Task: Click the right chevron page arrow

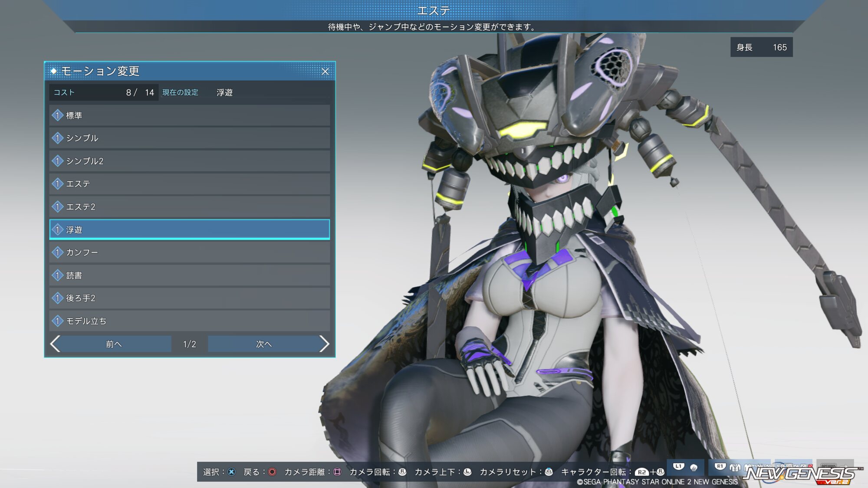Action: 324,344
